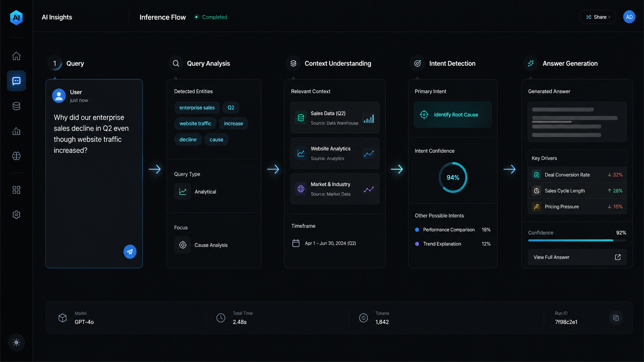Click the Model cube icon

click(x=62, y=318)
